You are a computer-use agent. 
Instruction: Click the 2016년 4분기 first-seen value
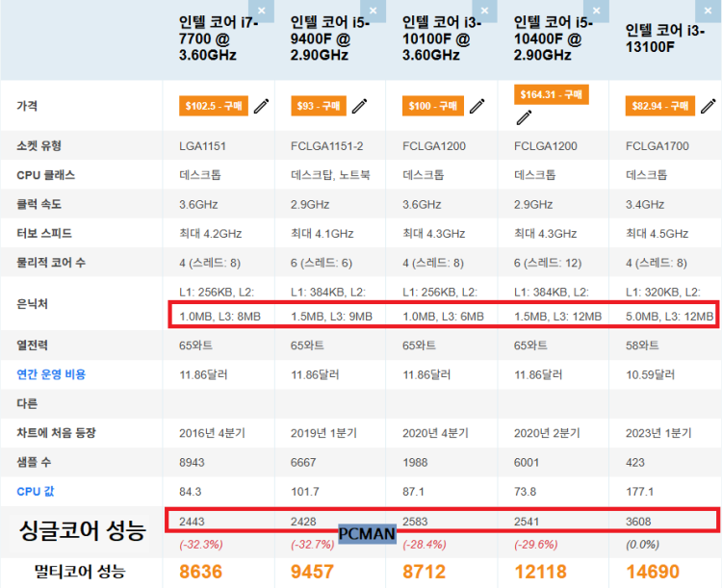click(x=213, y=433)
